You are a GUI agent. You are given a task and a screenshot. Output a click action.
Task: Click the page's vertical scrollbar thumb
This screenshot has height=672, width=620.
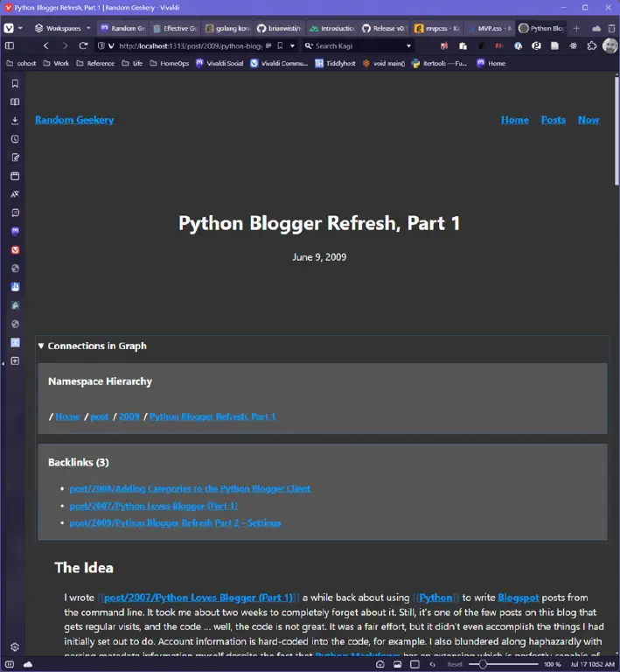click(617, 130)
